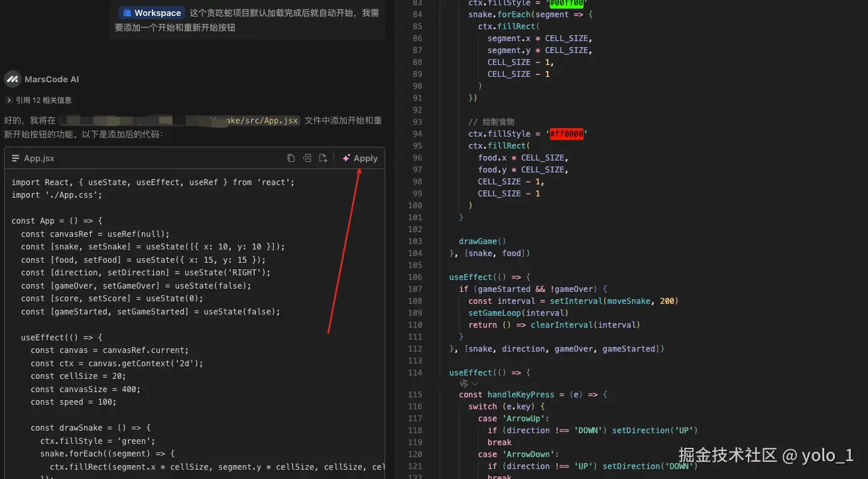Click the setInterval(moveSnake, 200) code on line 108
The width and height of the screenshot is (868, 479).
click(x=614, y=301)
